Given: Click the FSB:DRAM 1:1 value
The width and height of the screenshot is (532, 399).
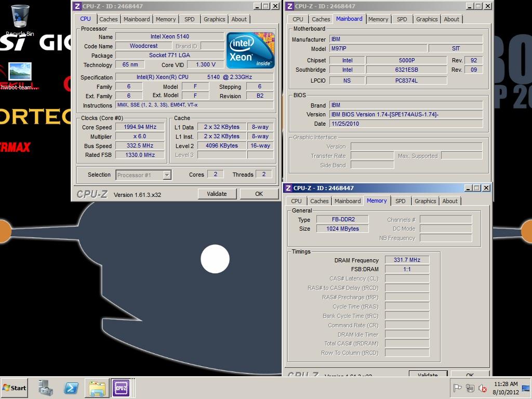Looking at the screenshot, I should click(x=407, y=270).
